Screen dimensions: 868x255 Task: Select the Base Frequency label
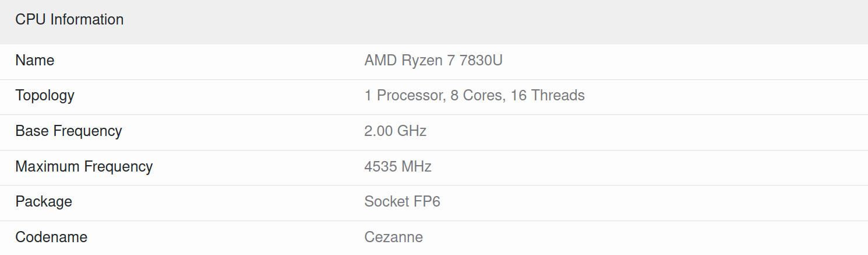point(69,131)
